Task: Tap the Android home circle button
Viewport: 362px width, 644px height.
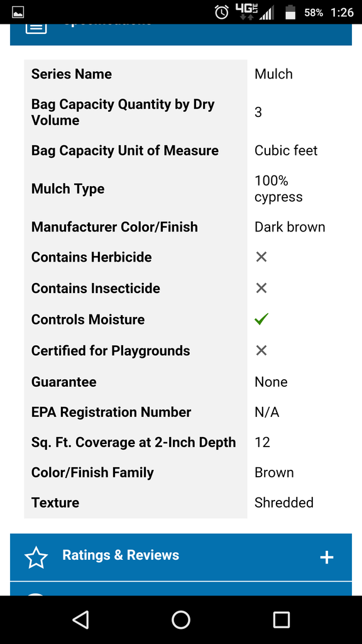Action: click(x=181, y=619)
